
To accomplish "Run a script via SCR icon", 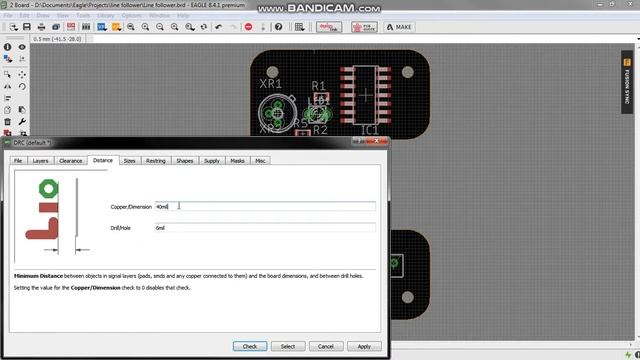I will (x=102, y=27).
